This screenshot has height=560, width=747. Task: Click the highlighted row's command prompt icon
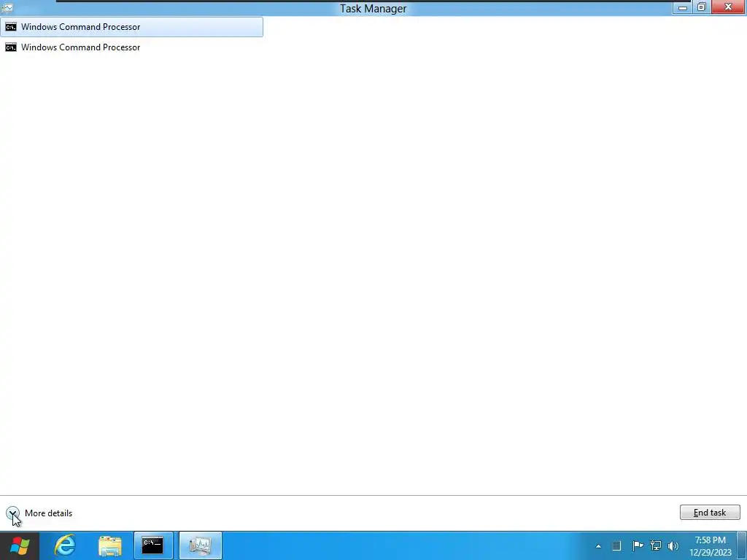click(x=10, y=27)
